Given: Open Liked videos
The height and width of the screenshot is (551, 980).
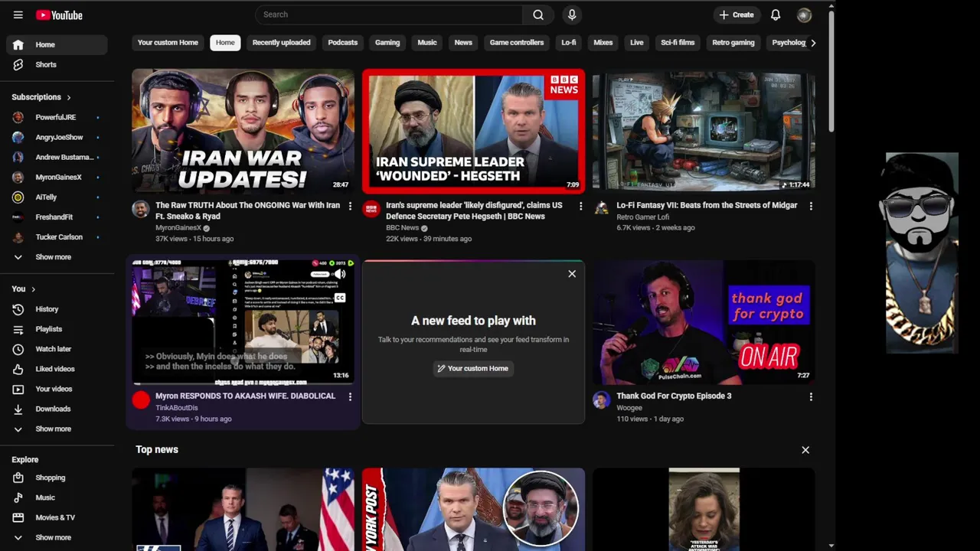Looking at the screenshot, I should [x=57, y=369].
